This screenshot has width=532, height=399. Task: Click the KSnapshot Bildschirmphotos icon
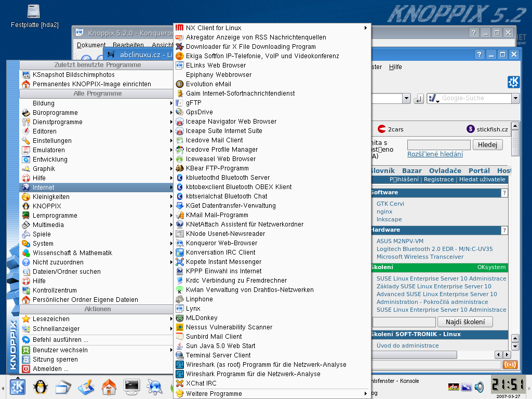[x=26, y=75]
